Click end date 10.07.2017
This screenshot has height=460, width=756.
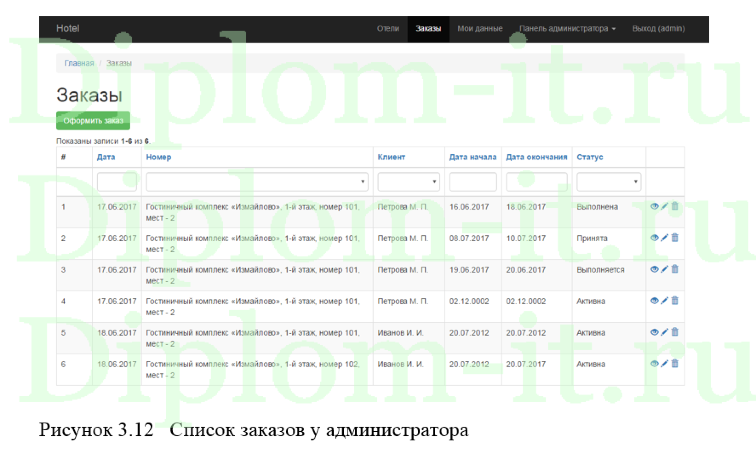[x=526, y=238]
